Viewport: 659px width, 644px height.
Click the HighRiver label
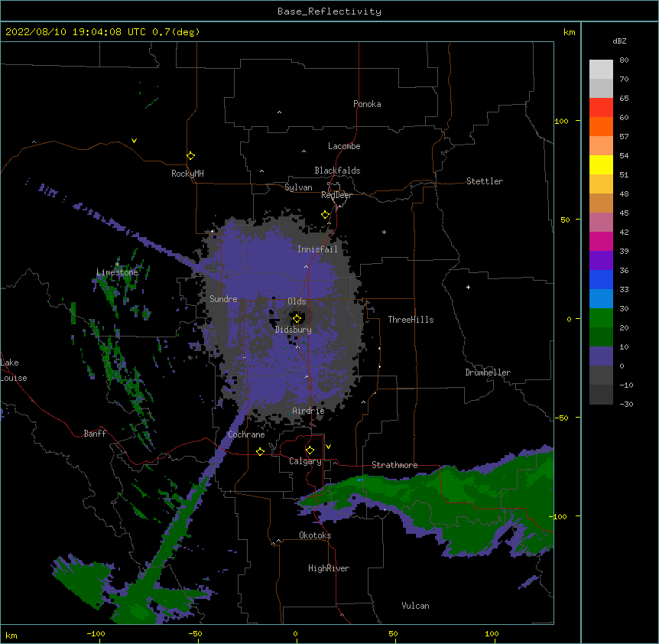tap(329, 568)
